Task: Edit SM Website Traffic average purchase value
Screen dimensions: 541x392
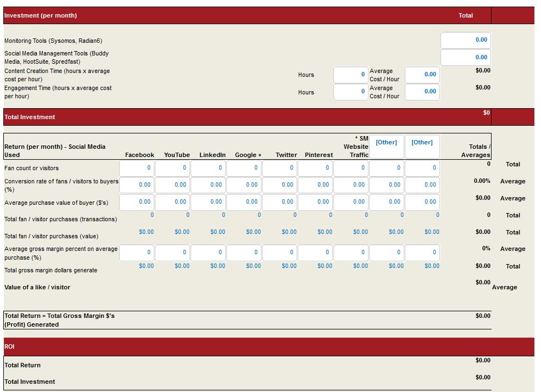Action: tap(350, 202)
